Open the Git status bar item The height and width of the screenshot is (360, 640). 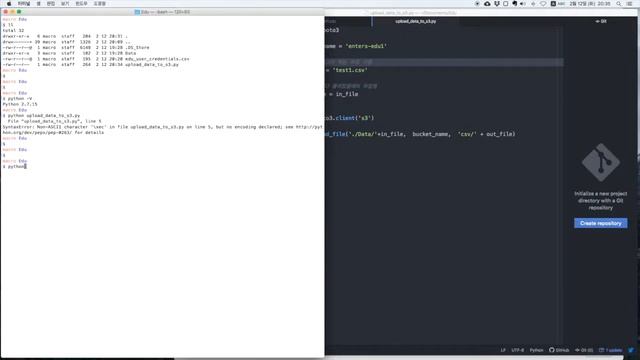pyautogui.click(x=584, y=350)
